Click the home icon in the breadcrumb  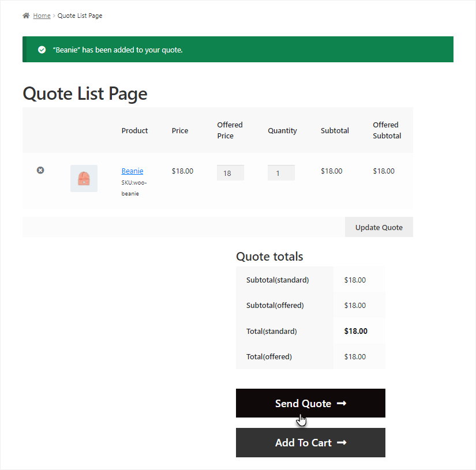point(26,16)
